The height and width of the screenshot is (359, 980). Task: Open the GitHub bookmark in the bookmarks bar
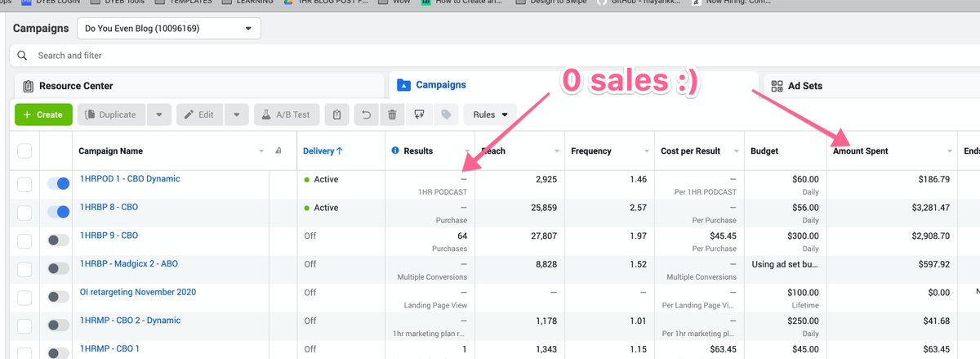pos(639,2)
